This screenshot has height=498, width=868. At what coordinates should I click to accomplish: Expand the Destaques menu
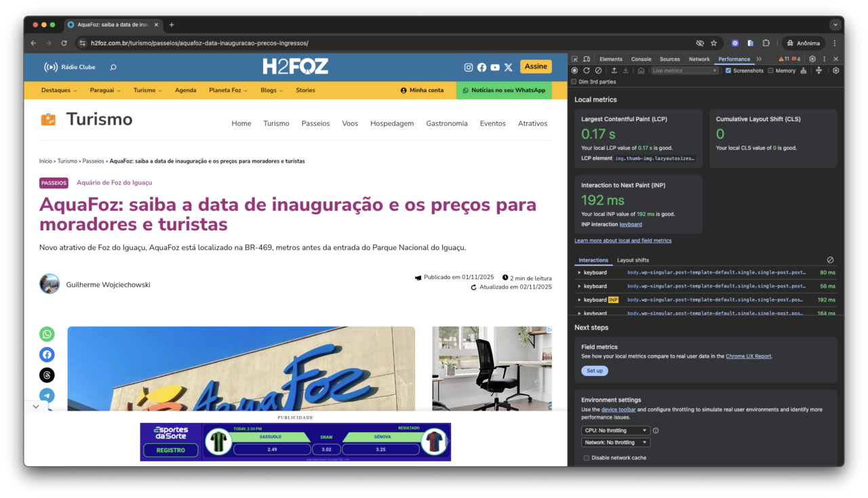(x=59, y=90)
